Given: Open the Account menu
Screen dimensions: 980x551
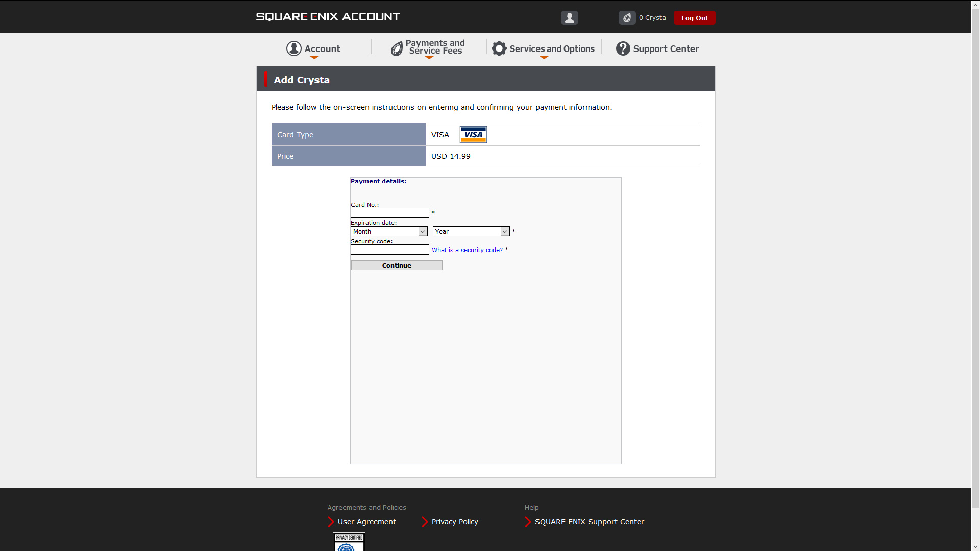Looking at the screenshot, I should (313, 49).
